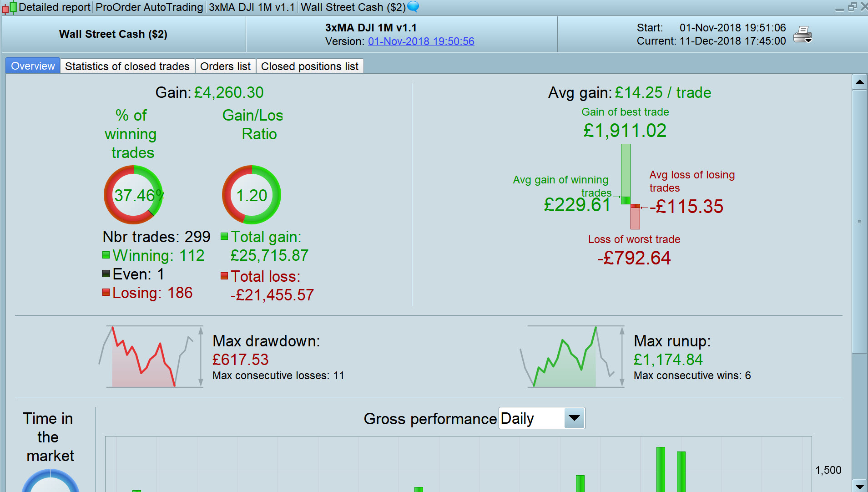Viewport: 868px width, 492px height.
Task: Click Max runup value £1,174.84
Action: [668, 360]
